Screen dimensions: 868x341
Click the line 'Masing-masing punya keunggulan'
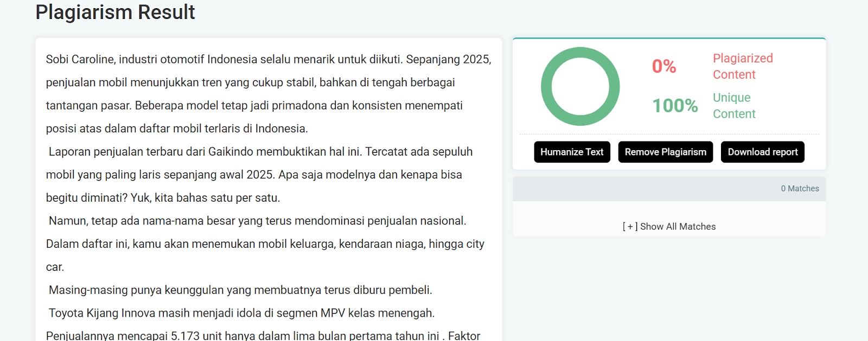(240, 290)
